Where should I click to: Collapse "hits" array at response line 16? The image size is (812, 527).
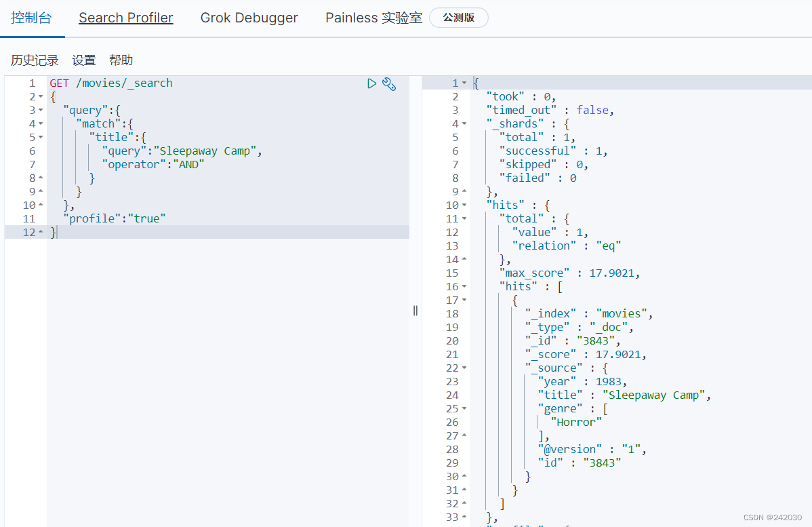pos(464,286)
